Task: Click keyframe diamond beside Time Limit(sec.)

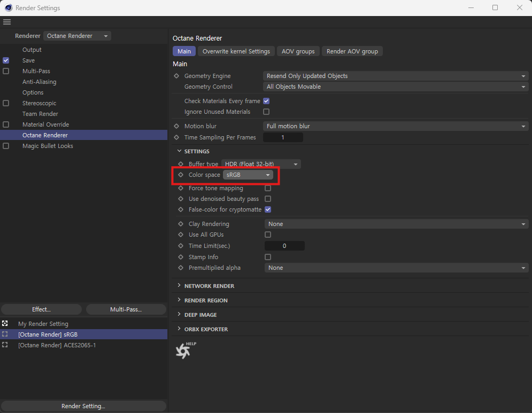Action: click(x=181, y=246)
